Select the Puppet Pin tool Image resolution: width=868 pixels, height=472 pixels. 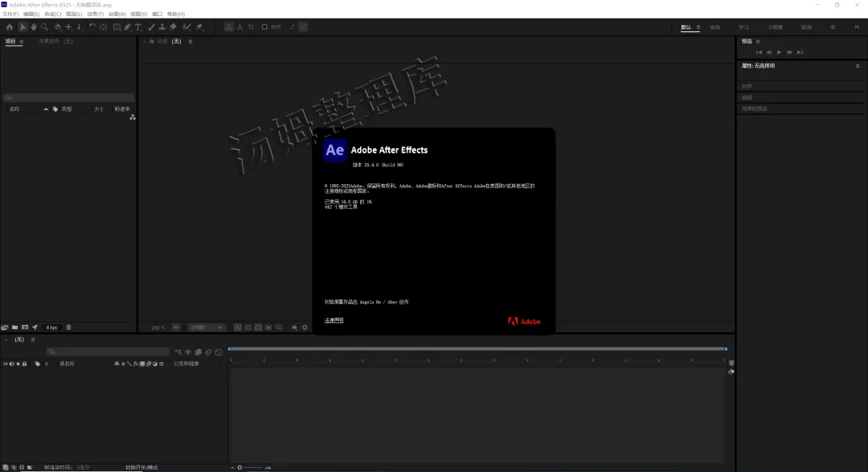point(199,27)
